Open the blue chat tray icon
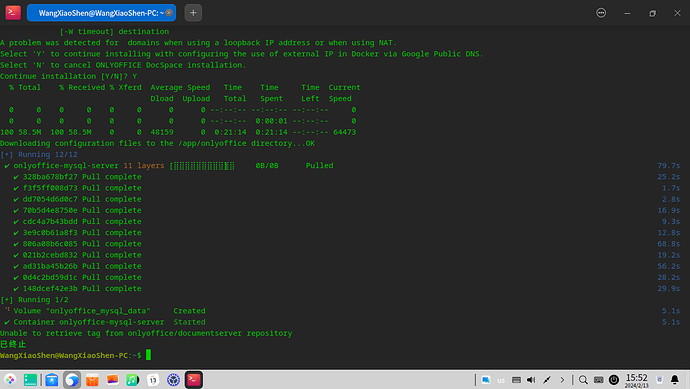This screenshot has width=690, height=389. point(486,380)
